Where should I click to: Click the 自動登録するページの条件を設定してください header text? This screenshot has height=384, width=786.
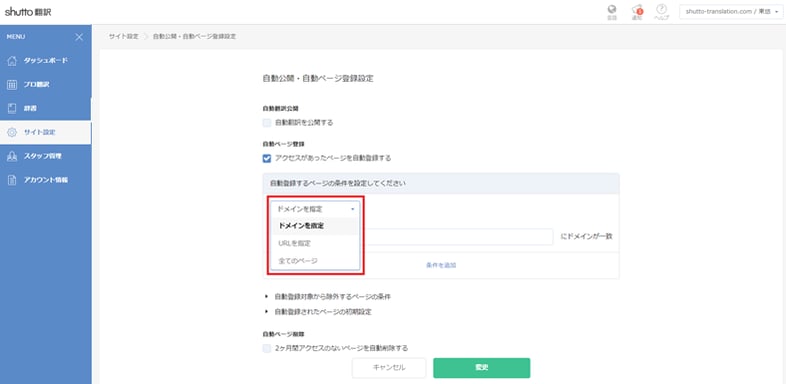(338, 183)
